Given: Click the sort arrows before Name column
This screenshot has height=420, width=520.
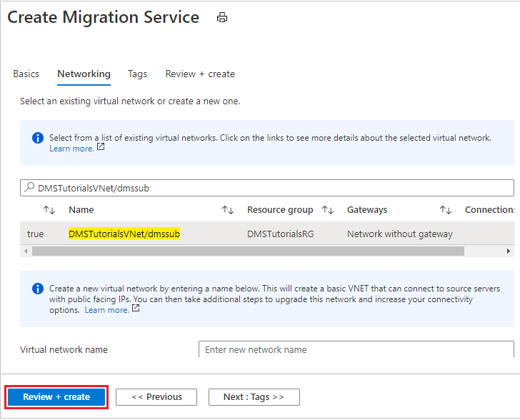Looking at the screenshot, I should coord(49,210).
